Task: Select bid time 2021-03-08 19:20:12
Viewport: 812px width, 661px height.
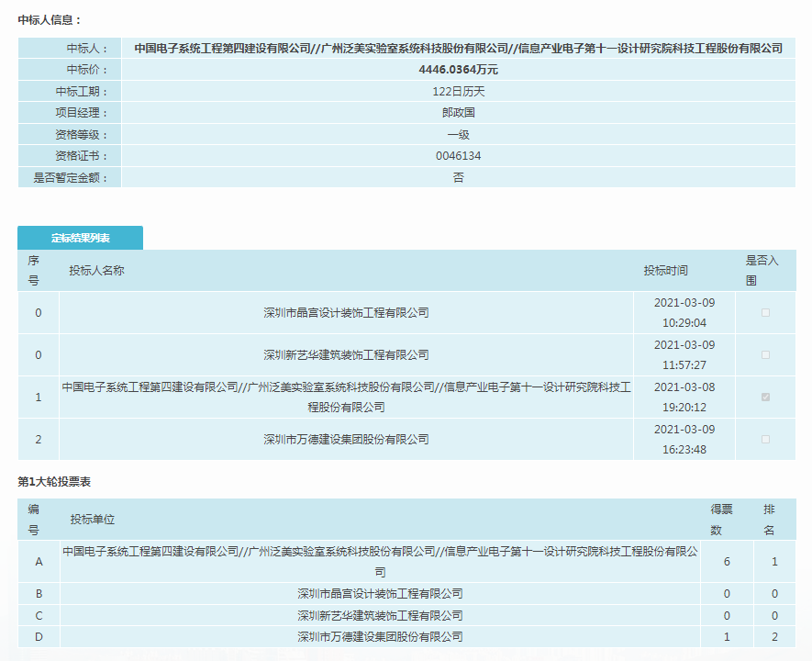Action: click(x=684, y=397)
